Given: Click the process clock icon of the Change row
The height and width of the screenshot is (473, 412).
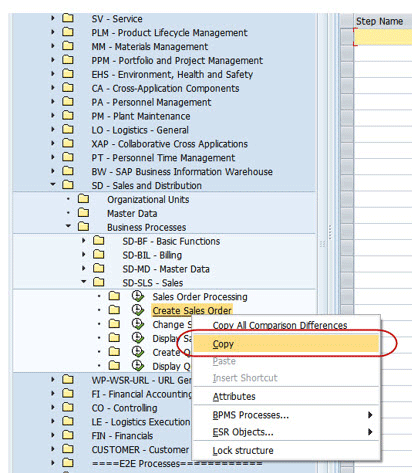Looking at the screenshot, I should [138, 324].
